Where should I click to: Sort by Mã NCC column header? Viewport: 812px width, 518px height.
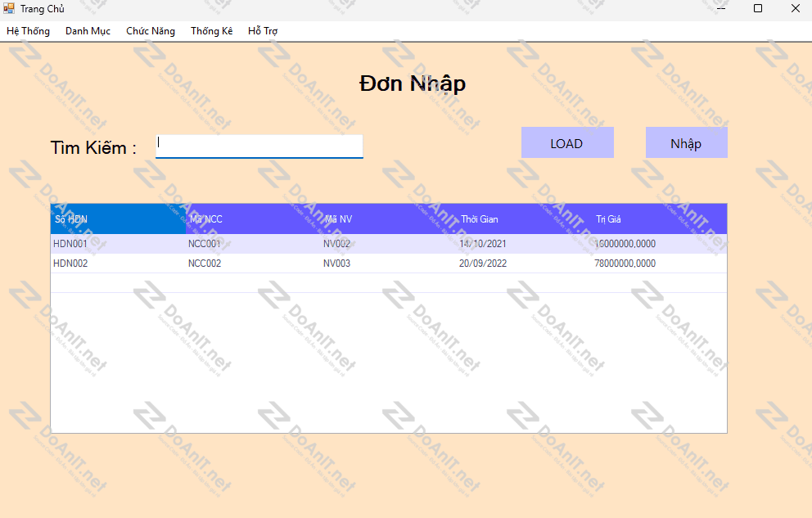[253, 218]
